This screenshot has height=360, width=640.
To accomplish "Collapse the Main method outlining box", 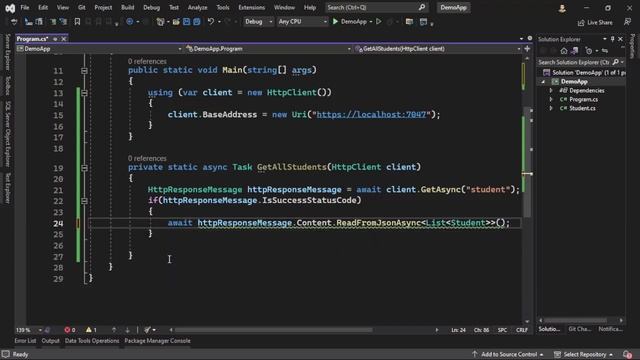I will [x=84, y=71].
